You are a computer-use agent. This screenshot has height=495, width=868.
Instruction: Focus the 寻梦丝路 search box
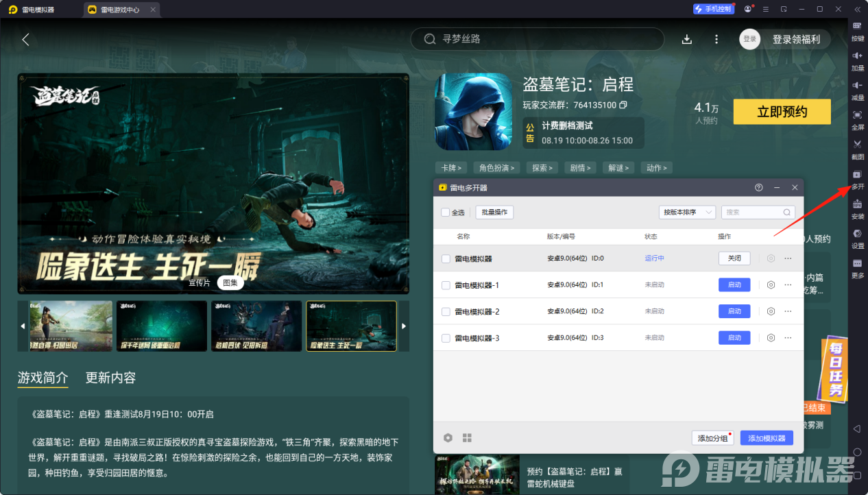[538, 39]
